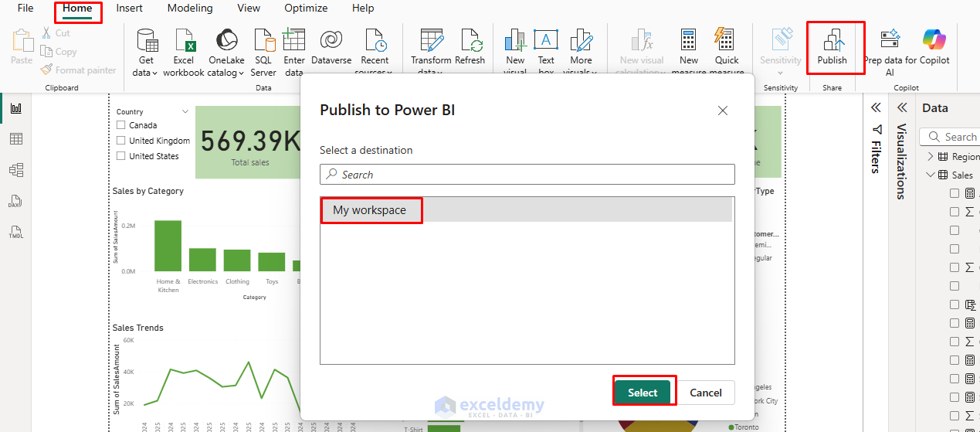Check the United Kingdom slicer checkbox
This screenshot has height=432, width=980.
pyautogui.click(x=120, y=141)
